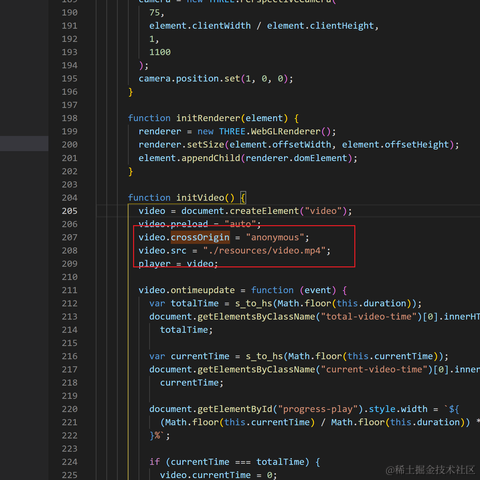Click camera.position.set on line 195
The image size is (480, 480).
click(x=189, y=79)
